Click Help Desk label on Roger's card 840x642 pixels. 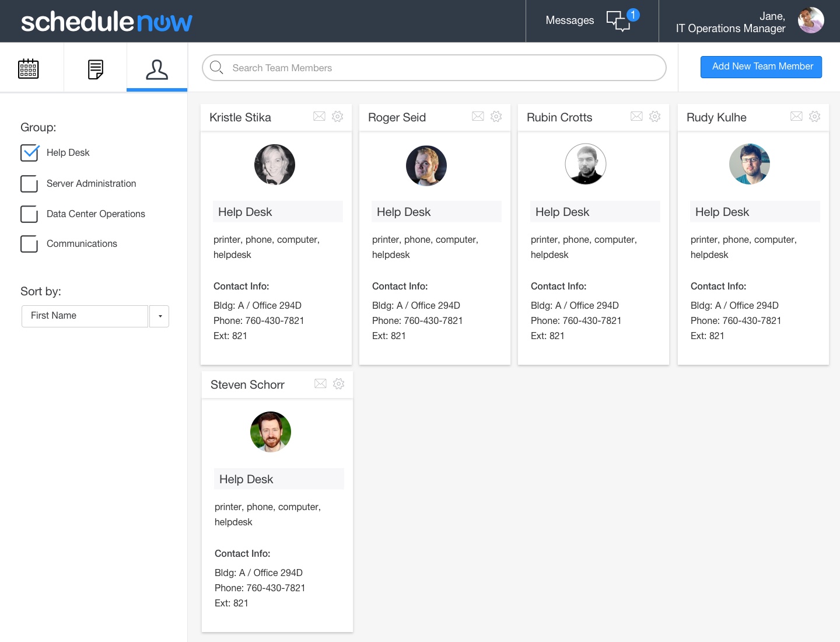coord(404,212)
